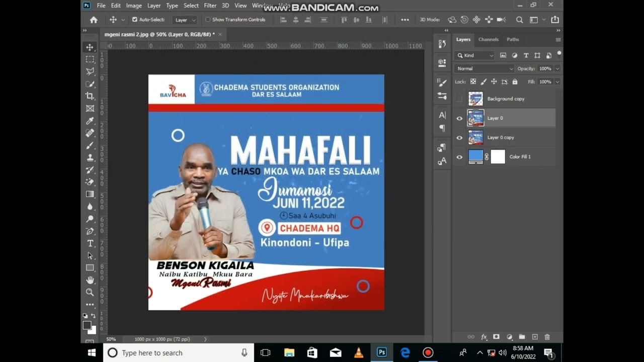The width and height of the screenshot is (644, 362).
Task: Switch to the Paths tab
Action: (x=513, y=39)
